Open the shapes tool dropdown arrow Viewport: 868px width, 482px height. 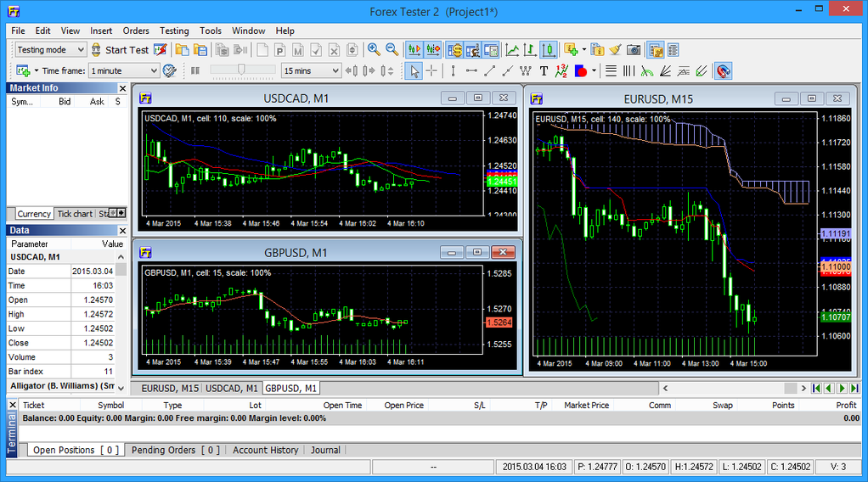(594, 70)
